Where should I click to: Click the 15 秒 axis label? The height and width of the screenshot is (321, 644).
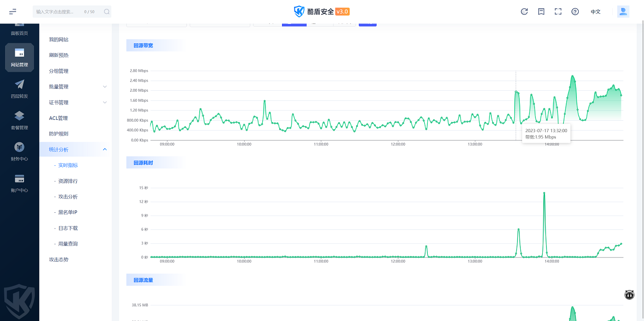[x=144, y=187]
